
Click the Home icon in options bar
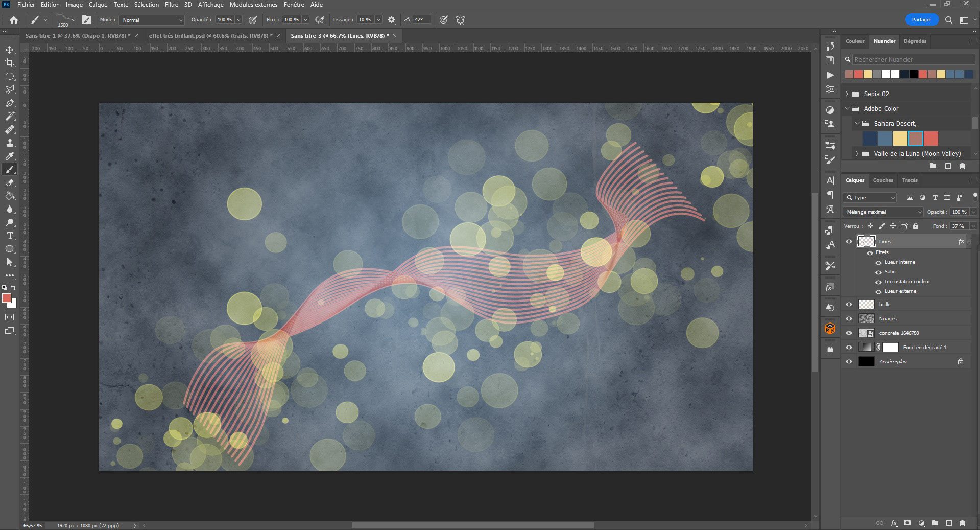[14, 20]
